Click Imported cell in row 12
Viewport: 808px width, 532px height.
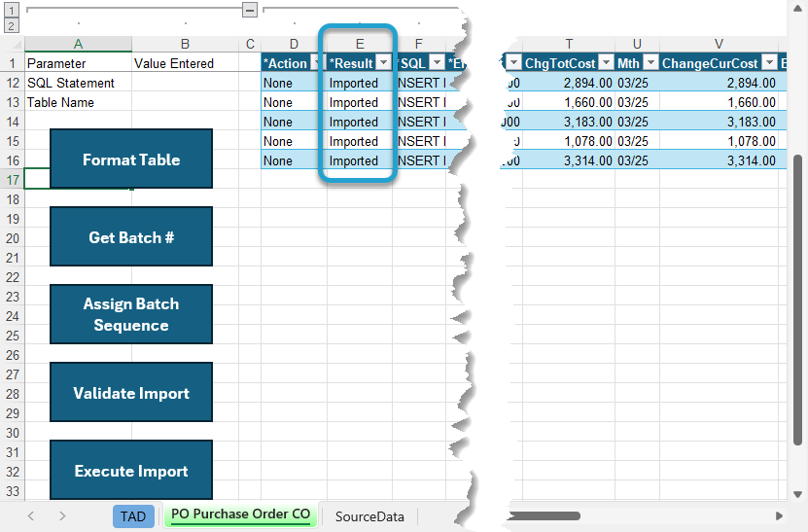360,83
